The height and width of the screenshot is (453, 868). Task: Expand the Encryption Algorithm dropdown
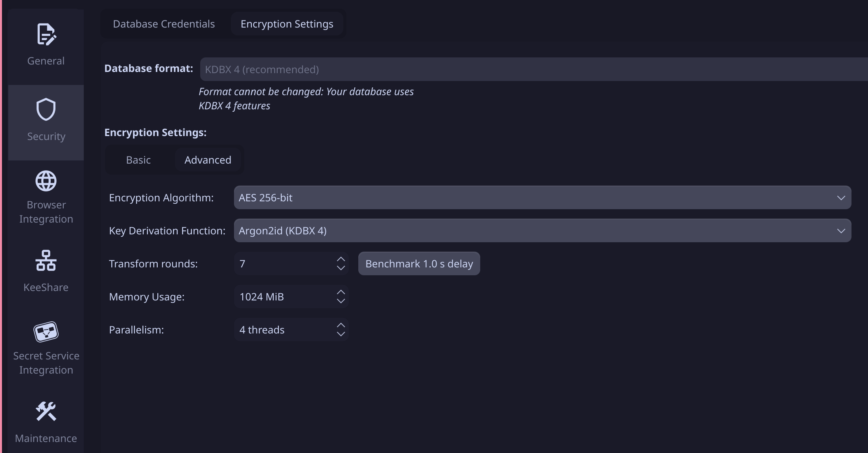click(542, 198)
